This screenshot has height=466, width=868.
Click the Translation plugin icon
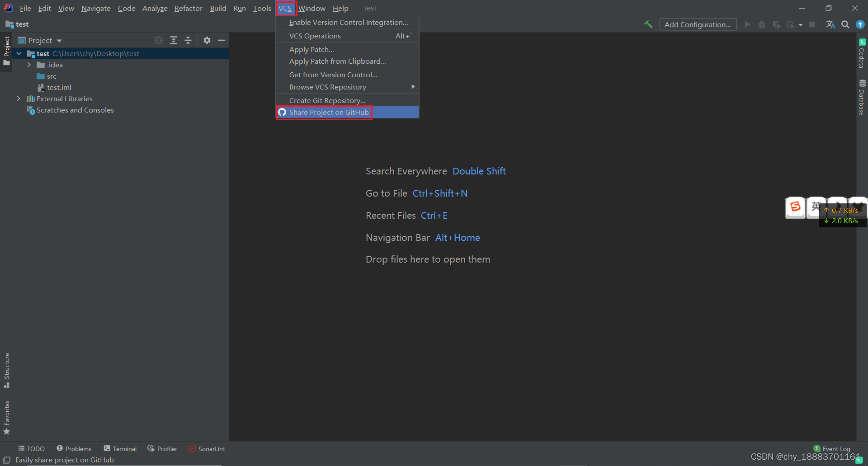coord(830,24)
